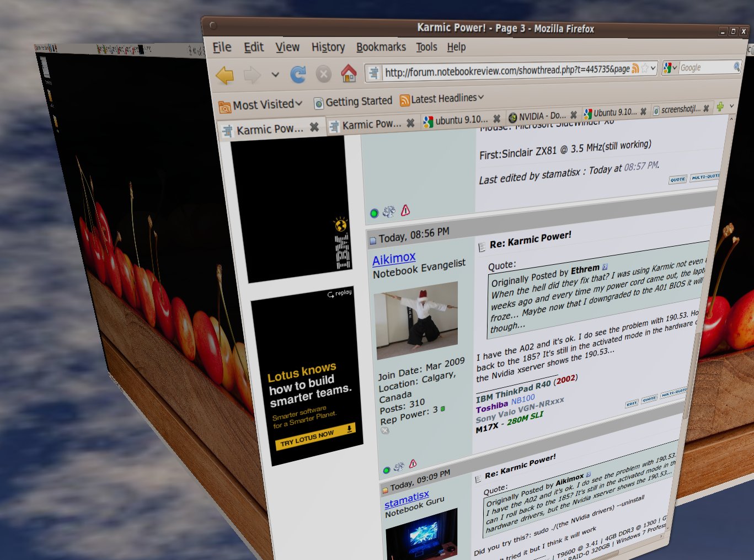
Task: Click the RSS feed icon in address bar
Action: (x=635, y=68)
